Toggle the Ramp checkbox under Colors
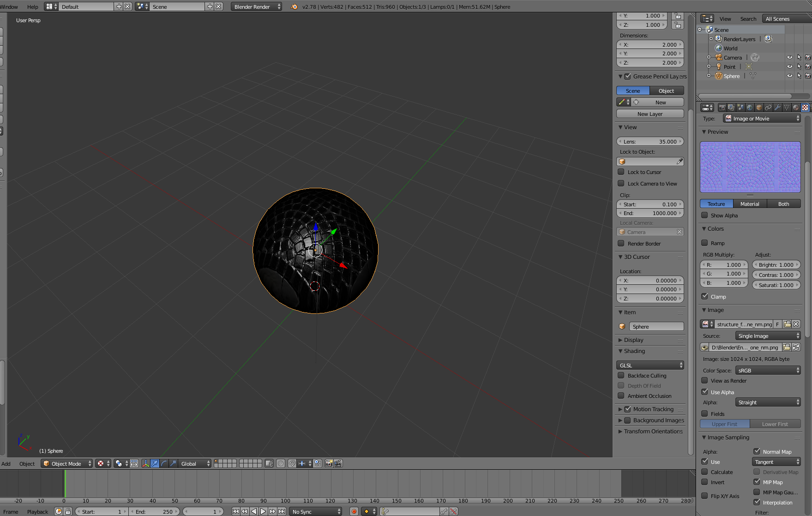Screen dimensions: 812x516 [x=704, y=243]
